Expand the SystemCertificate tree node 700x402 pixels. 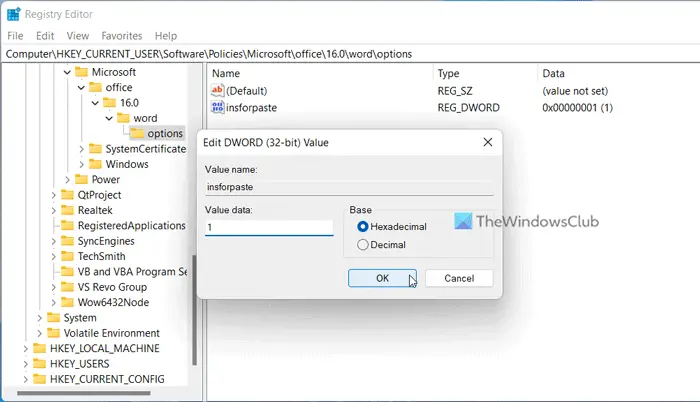tap(81, 149)
